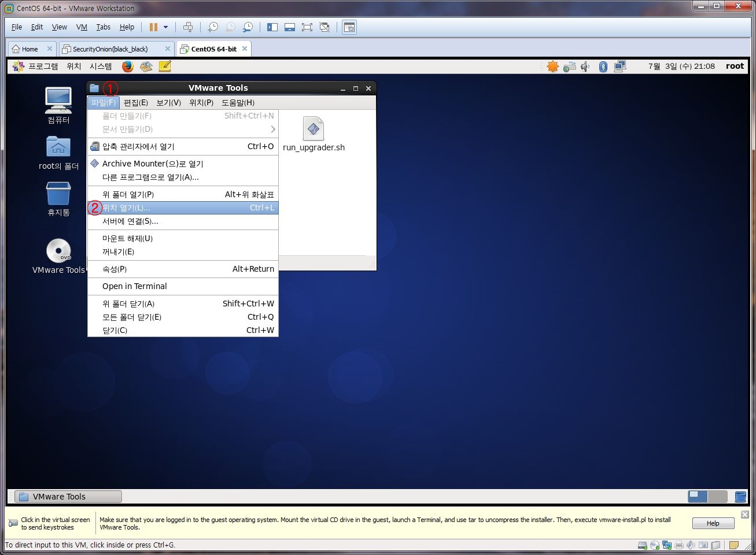The image size is (756, 555).
Task: Dismiss the yellow VMware Tools hint bar
Action: tap(745, 515)
